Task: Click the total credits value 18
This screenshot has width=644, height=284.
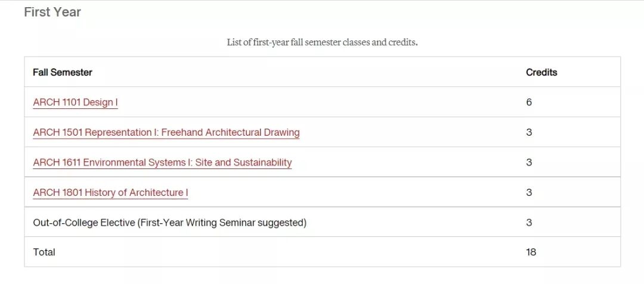Action: coord(531,252)
